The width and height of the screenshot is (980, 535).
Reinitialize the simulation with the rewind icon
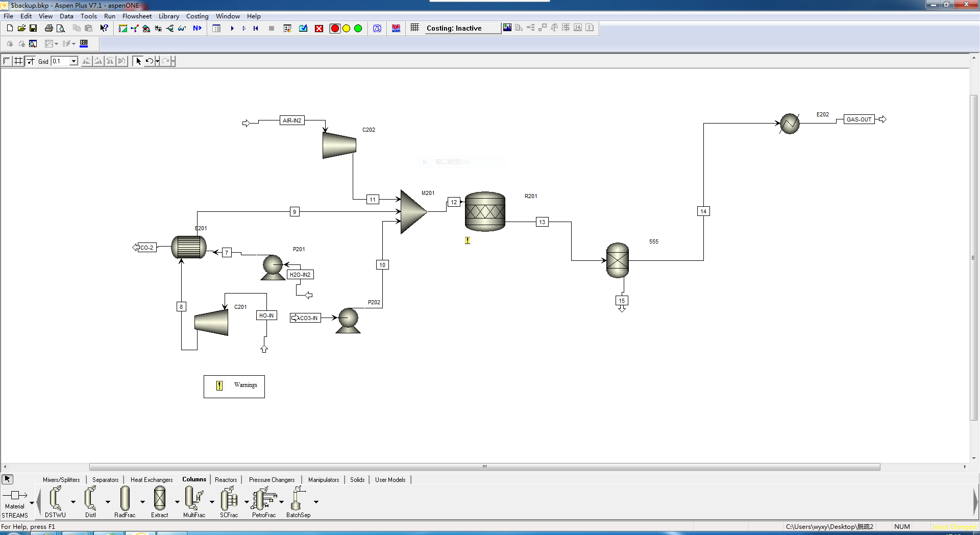coord(256,28)
